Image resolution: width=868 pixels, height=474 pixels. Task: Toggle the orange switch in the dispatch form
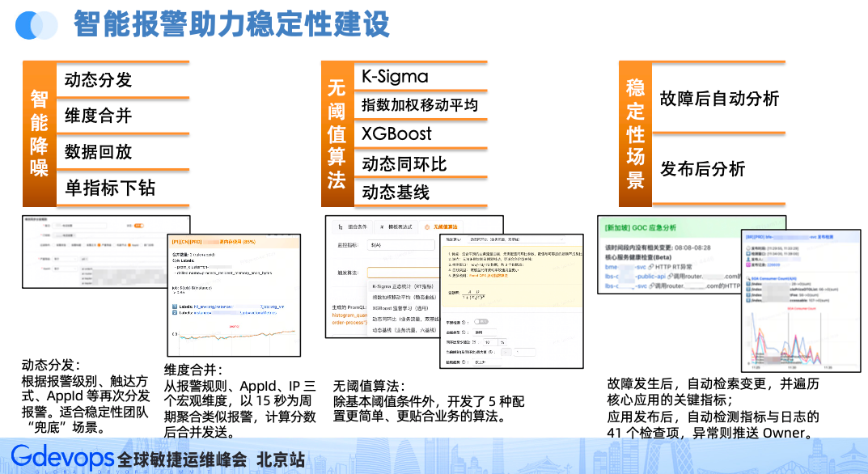click(138, 226)
